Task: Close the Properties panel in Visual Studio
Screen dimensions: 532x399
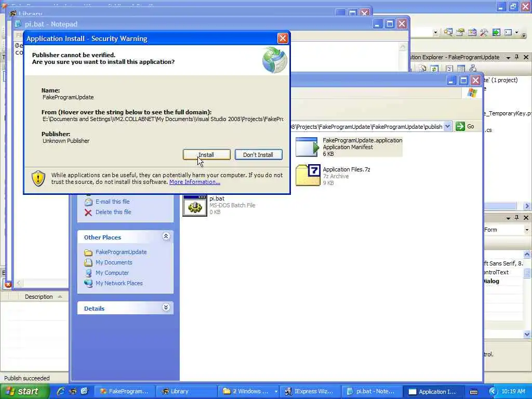Action: pyautogui.click(x=526, y=218)
